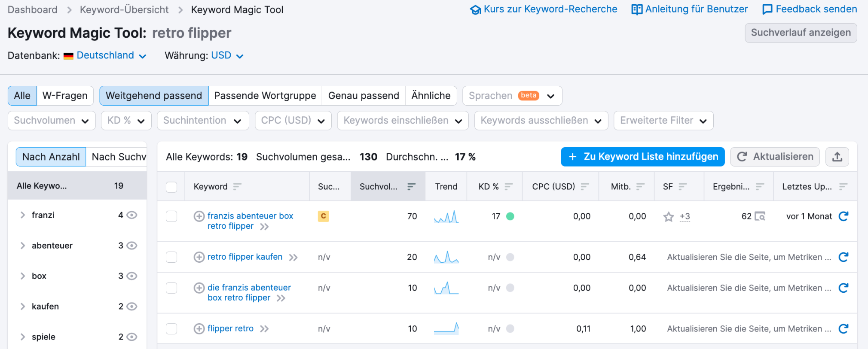Click the SF star icon in first row
The width and height of the screenshot is (868, 349).
[669, 217]
